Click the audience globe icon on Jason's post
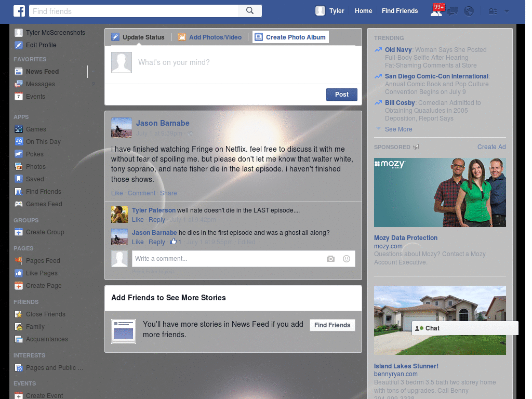The height and width of the screenshot is (399, 532). 190,134
